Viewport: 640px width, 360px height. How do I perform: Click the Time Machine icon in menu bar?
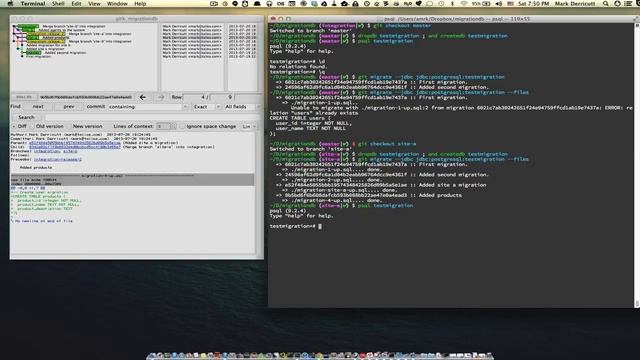[x=441, y=3]
